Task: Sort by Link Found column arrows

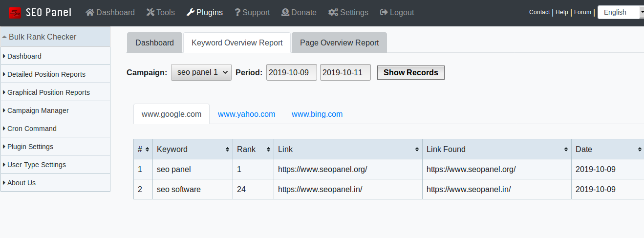Action: pos(566,150)
